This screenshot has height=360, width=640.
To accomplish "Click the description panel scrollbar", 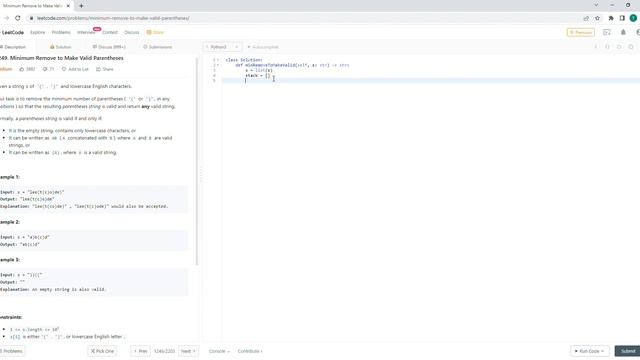I will pos(197,161).
